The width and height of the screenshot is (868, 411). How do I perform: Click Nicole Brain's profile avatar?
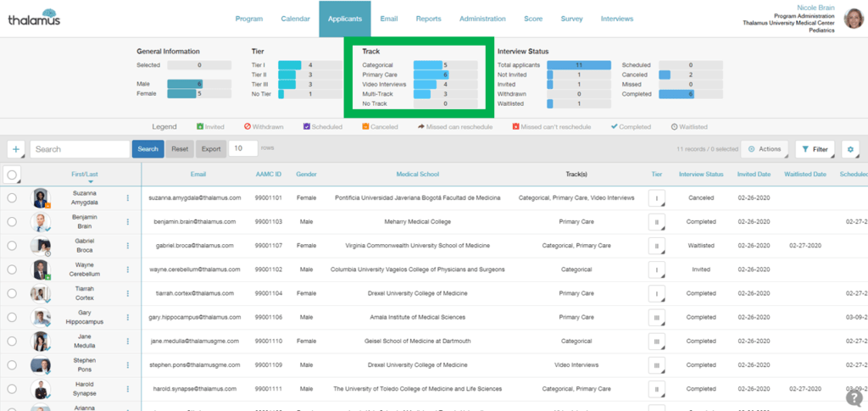pyautogui.click(x=854, y=18)
